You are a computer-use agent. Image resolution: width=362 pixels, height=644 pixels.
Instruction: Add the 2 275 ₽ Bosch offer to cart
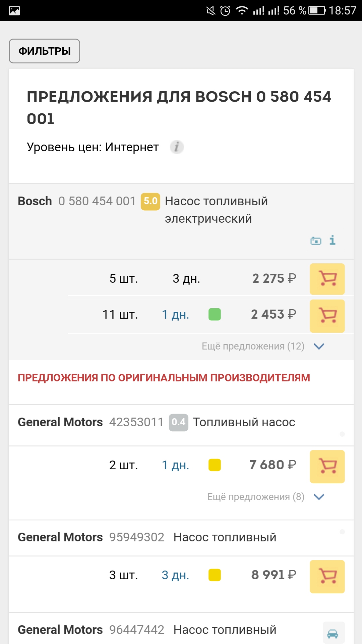327,279
